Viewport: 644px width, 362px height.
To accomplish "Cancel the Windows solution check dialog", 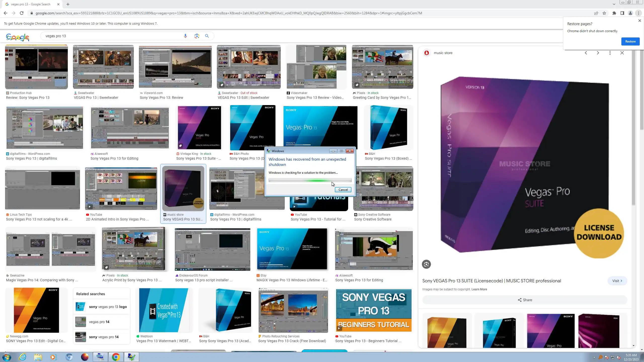I will coord(343,190).
